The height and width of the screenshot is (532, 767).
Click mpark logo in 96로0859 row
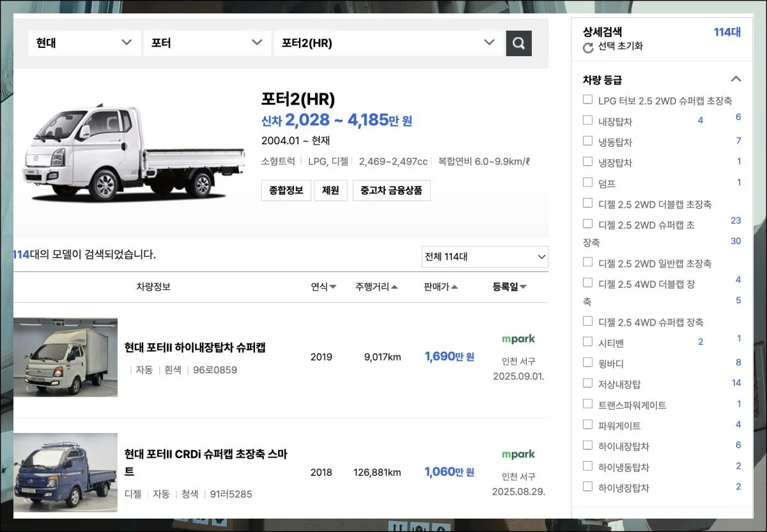pos(518,339)
